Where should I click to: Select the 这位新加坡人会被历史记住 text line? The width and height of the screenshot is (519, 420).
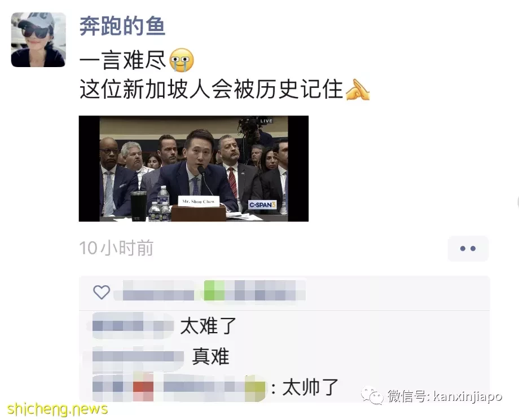point(211,90)
